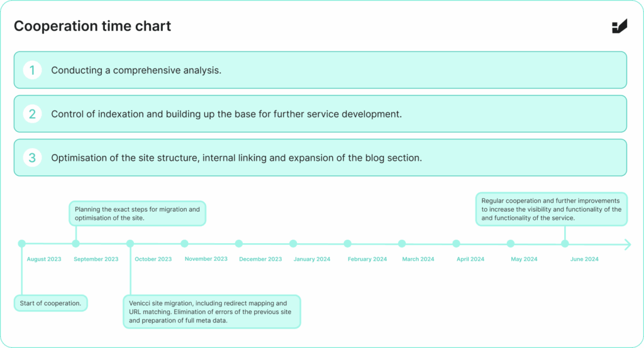The image size is (644, 348).
Task: Select the September 2023 timeline dot
Action: coord(76,244)
